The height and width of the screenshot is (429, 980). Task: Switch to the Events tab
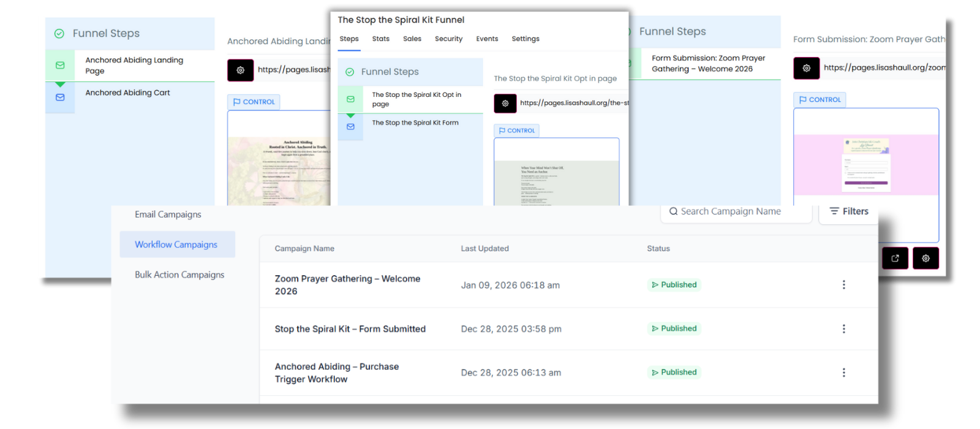point(487,39)
